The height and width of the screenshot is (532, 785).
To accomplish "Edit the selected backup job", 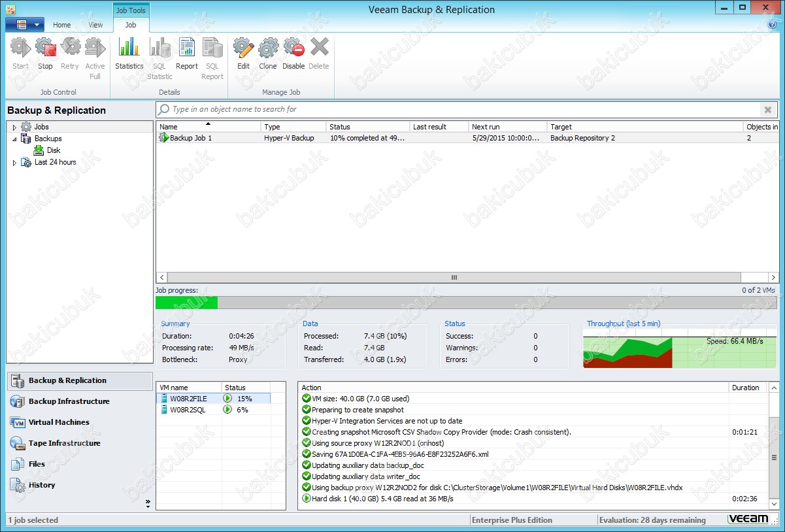I will click(x=244, y=48).
